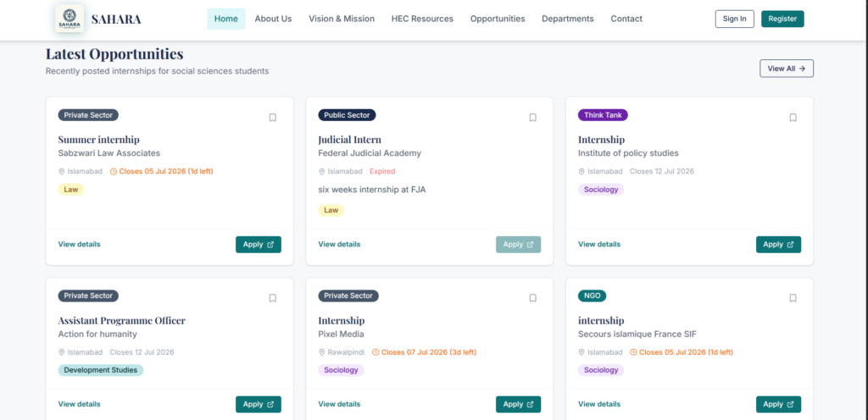Click Sociology tag on Institute of policy studies card
The width and height of the screenshot is (868, 420).
point(601,190)
